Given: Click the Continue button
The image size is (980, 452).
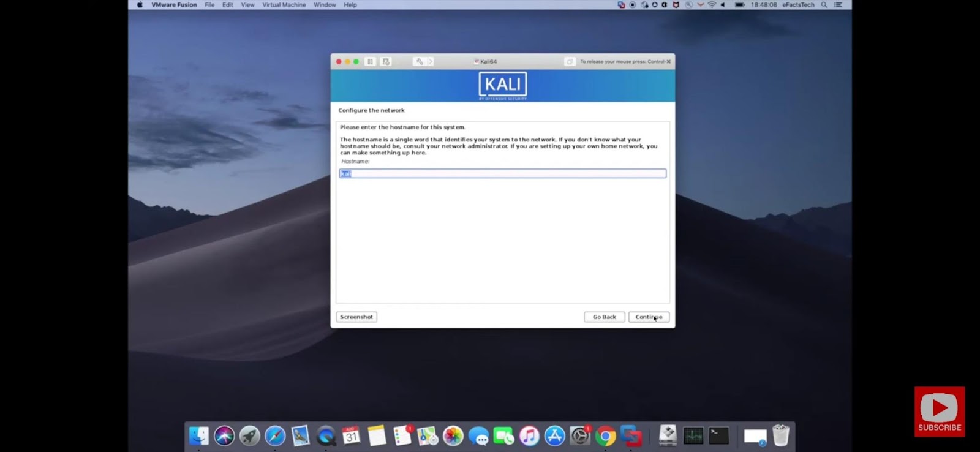Looking at the screenshot, I should [649, 317].
